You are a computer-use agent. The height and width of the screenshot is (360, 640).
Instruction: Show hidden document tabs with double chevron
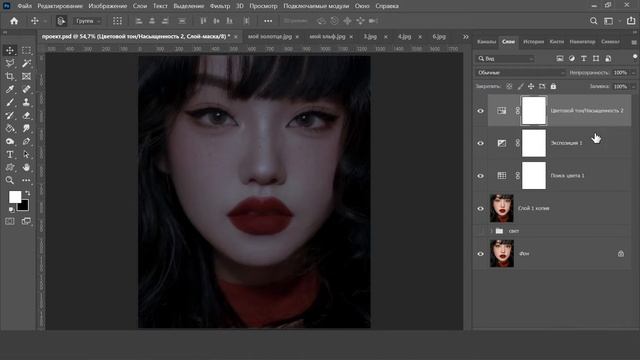point(466,37)
